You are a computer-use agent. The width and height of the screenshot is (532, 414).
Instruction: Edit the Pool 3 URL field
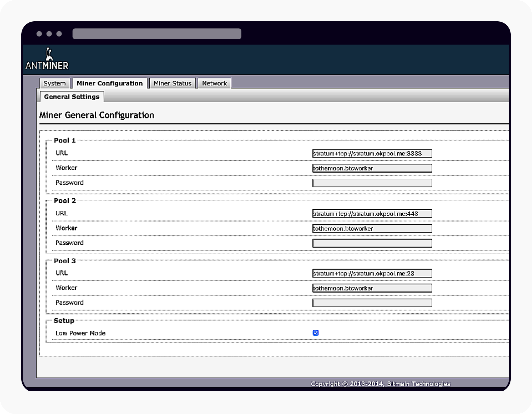click(x=372, y=274)
